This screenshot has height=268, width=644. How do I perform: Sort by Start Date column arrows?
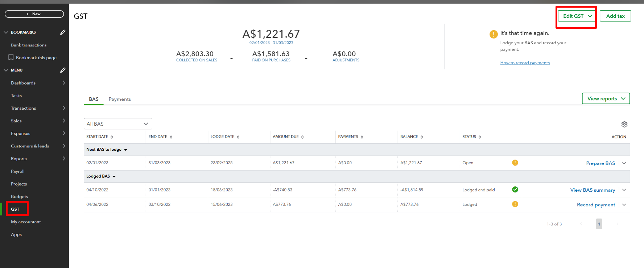112,137
